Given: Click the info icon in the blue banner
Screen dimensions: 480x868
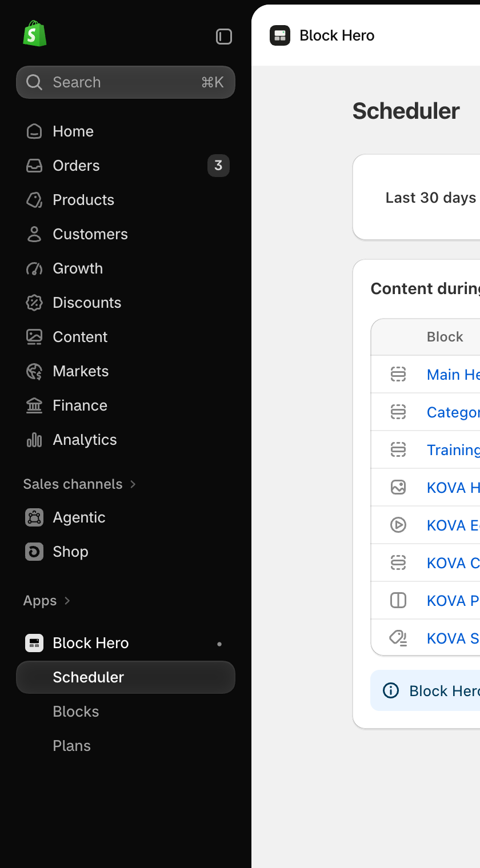Looking at the screenshot, I should [x=391, y=691].
